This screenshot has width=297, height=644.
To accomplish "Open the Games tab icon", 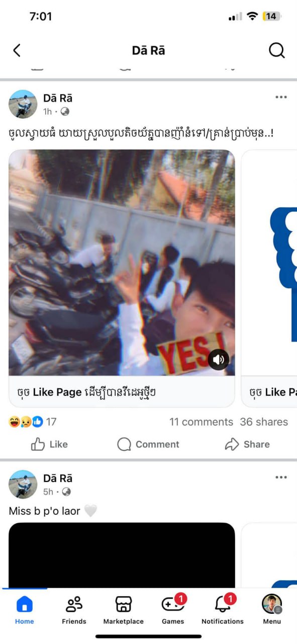I will 172,604.
